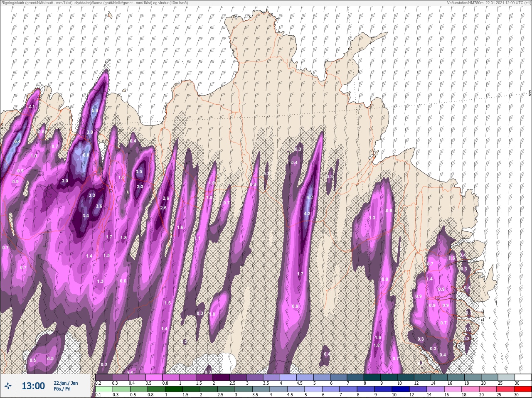Click the '0.2' label under the snow legend
Viewport: 532px width, 398px height.
click(98, 383)
